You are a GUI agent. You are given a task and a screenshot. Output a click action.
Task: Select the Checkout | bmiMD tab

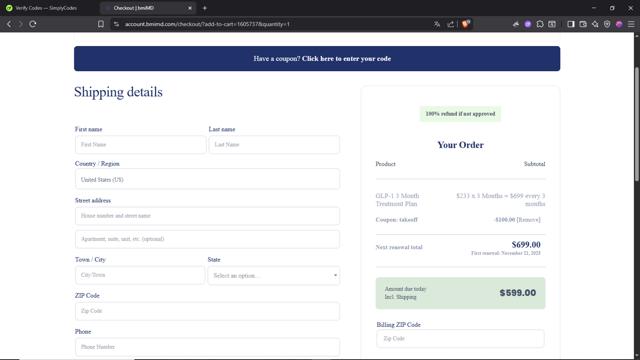point(148,8)
